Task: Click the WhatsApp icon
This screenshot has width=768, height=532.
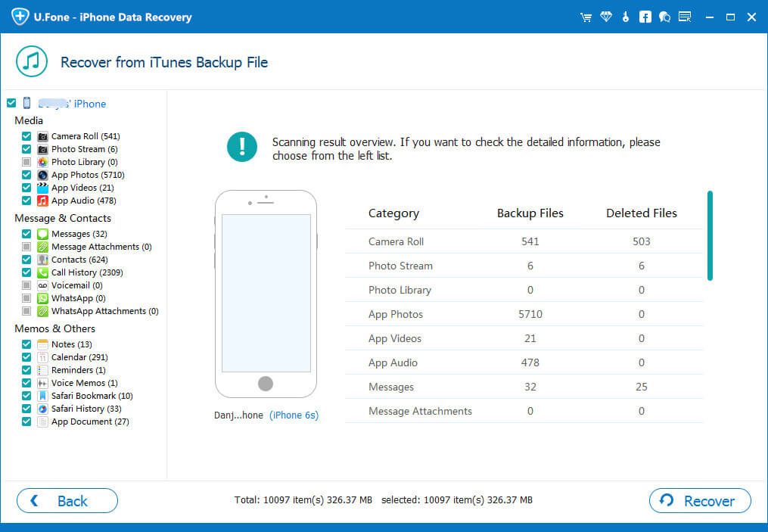Action: pos(42,298)
